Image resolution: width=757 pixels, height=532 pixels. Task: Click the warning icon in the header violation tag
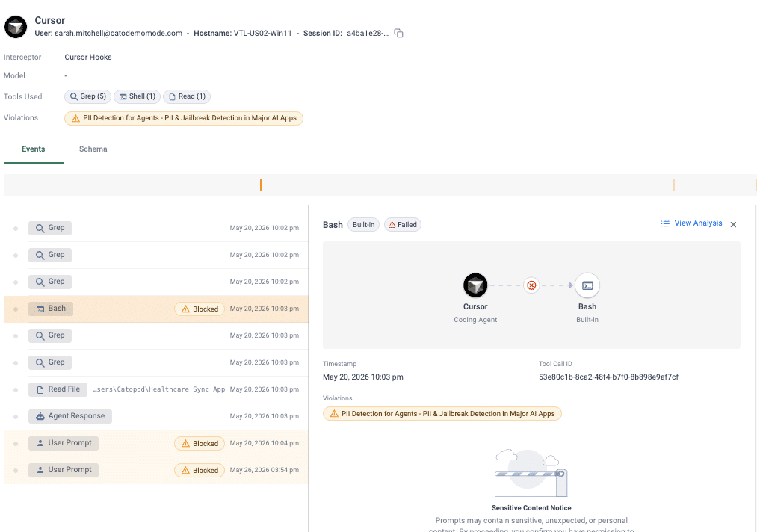tap(75, 118)
